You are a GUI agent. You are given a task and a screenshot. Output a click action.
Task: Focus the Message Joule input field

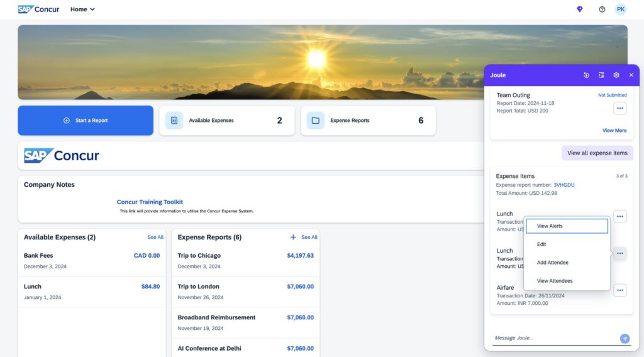pos(555,338)
